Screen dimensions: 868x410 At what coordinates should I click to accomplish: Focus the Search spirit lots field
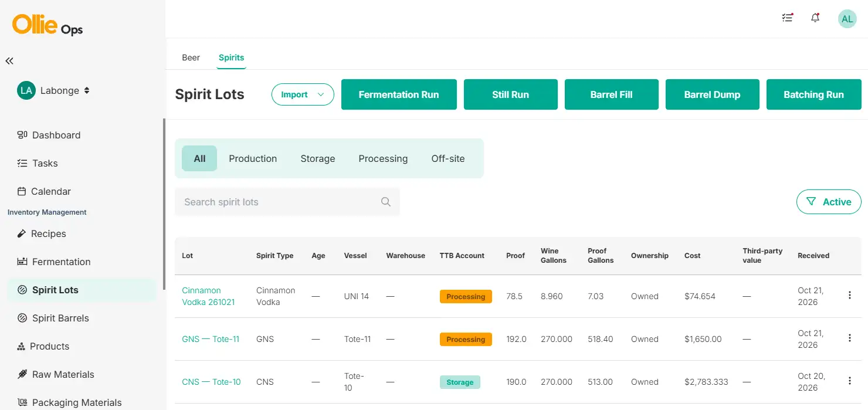pos(287,202)
